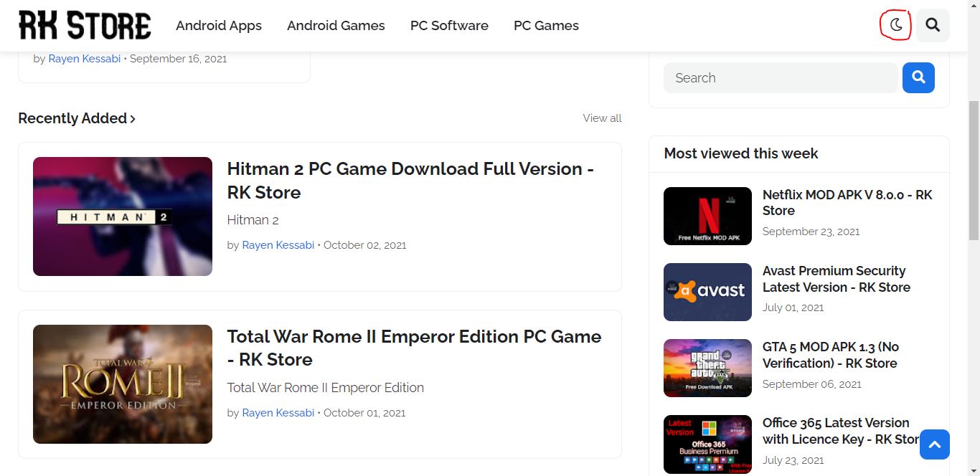View all recently added posts
The width and height of the screenshot is (980, 476).
point(602,118)
